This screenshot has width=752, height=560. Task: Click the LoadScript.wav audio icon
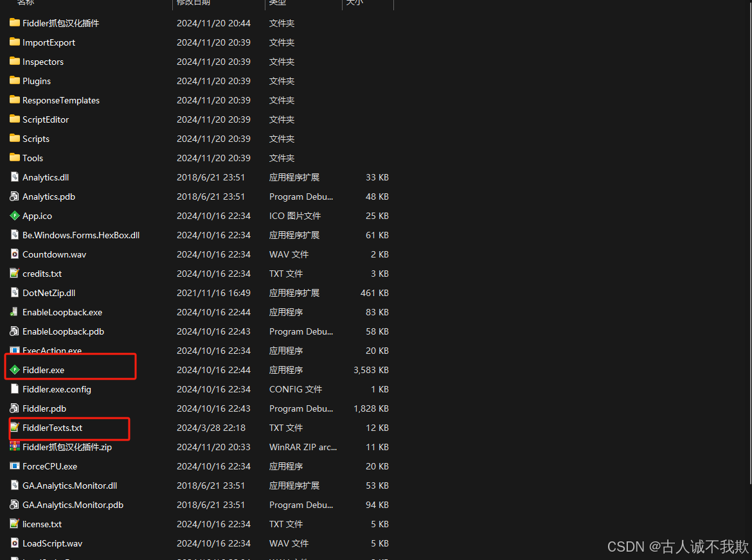pyautogui.click(x=15, y=543)
